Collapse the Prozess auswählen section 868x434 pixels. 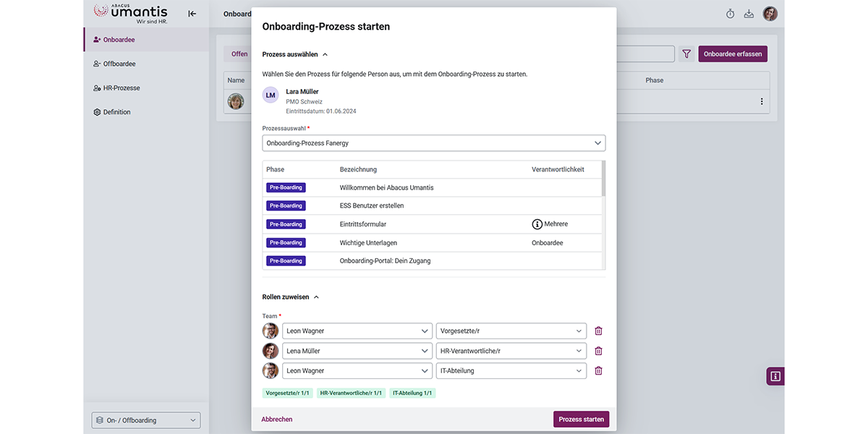[x=325, y=54]
